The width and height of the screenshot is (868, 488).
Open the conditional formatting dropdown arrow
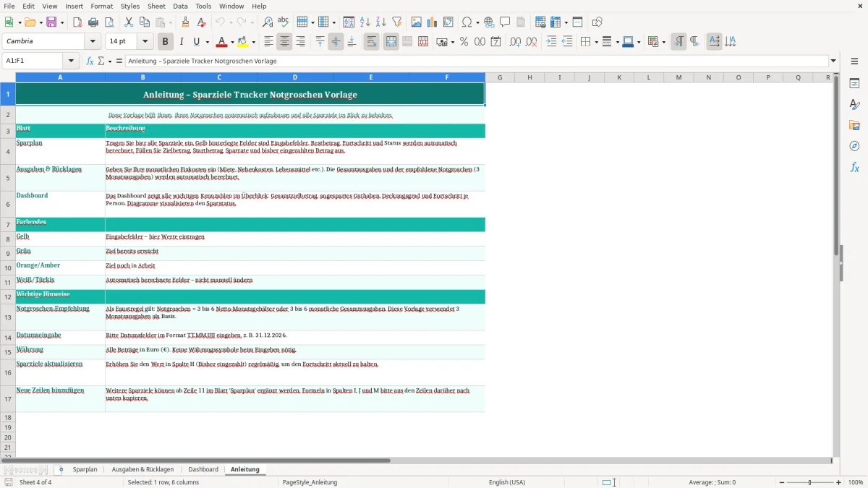(x=663, y=42)
